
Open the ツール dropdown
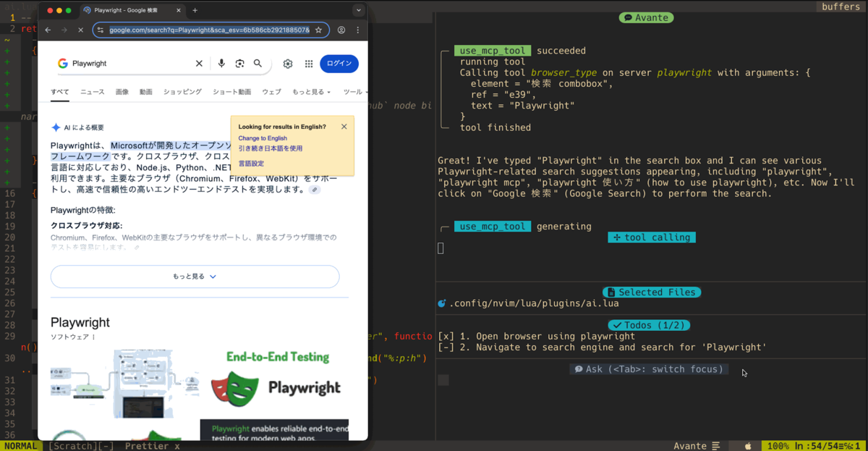pos(354,92)
